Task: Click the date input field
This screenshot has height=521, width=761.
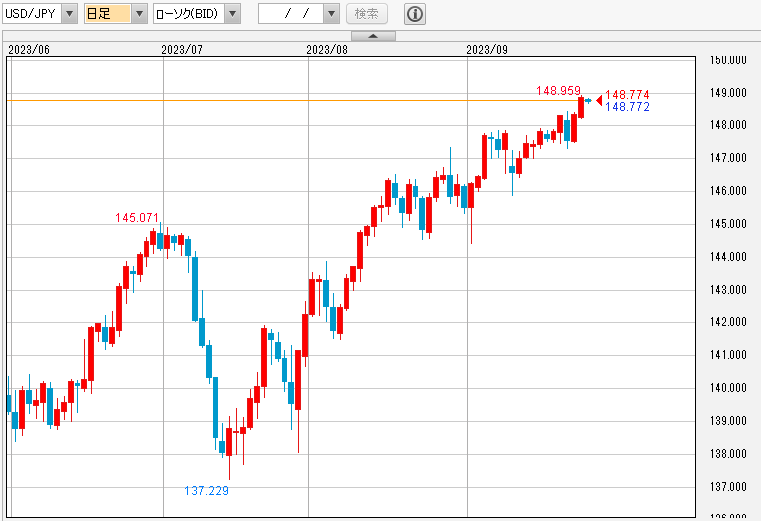Action: [x=291, y=14]
